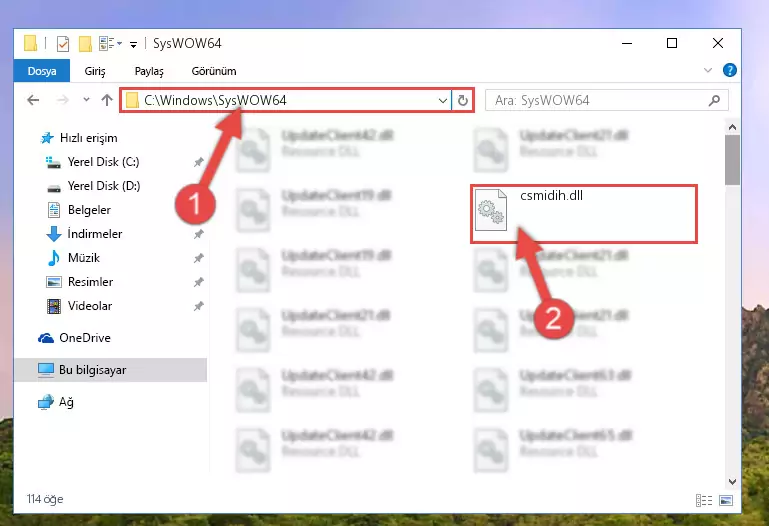Click the New folder quick access icon
The image size is (769, 526).
(x=85, y=44)
